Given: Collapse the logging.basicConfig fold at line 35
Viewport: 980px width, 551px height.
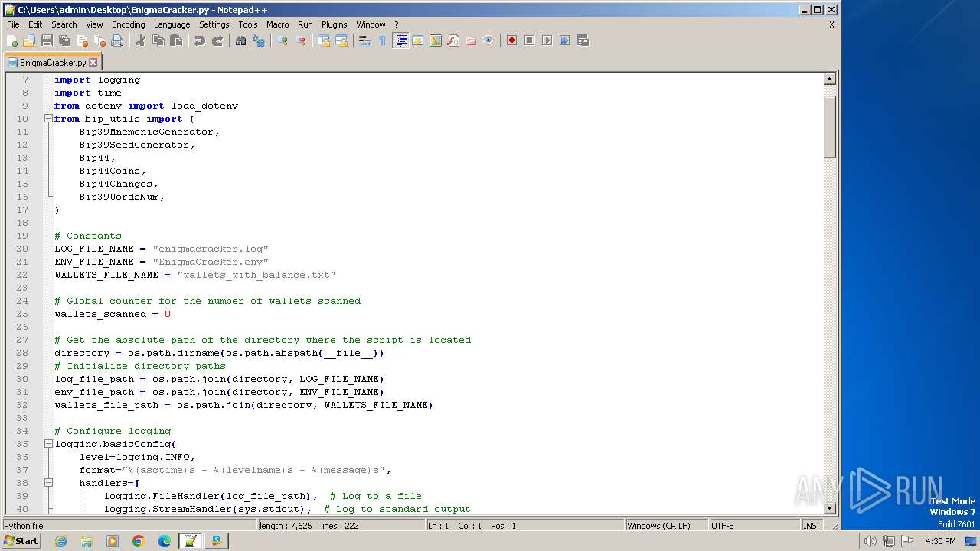Looking at the screenshot, I should coord(48,444).
